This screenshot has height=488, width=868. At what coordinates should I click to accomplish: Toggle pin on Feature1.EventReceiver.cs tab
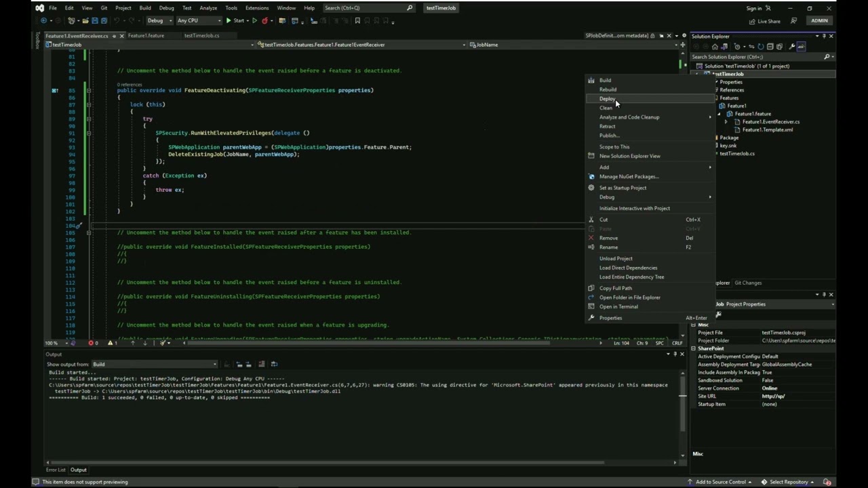click(x=113, y=36)
